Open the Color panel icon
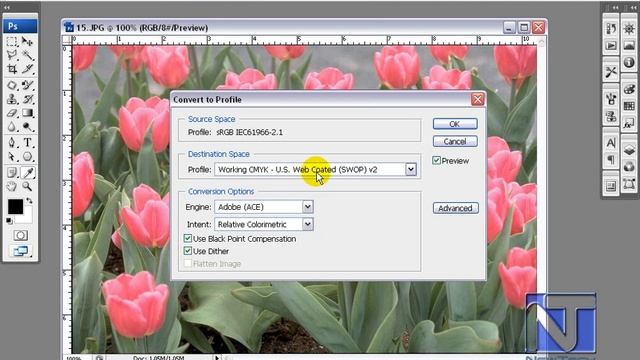This screenshot has height=360, width=640. tap(629, 89)
